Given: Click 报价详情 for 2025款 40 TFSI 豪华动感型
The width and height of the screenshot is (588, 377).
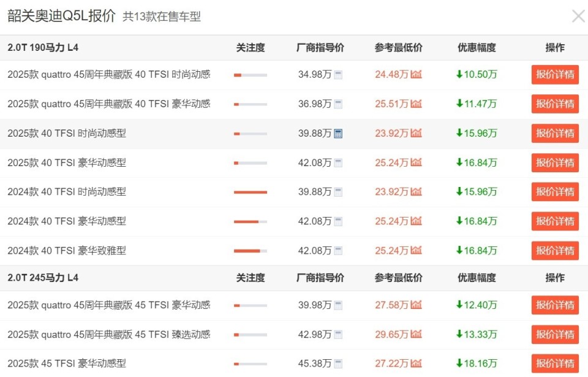Looking at the screenshot, I should pos(554,162).
